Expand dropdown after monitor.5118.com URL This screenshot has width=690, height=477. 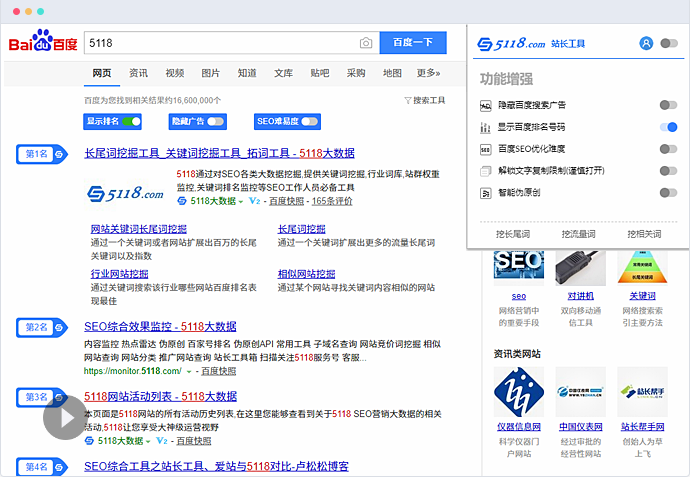189,372
